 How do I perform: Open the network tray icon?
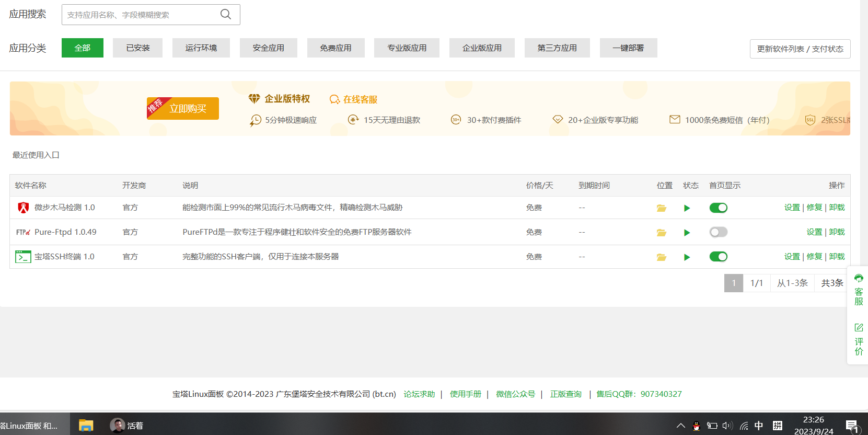[744, 426]
